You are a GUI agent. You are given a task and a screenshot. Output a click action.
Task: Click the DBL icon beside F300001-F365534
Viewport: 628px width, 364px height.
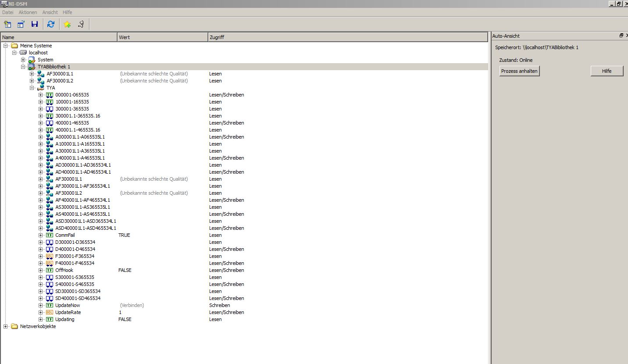[x=50, y=256]
